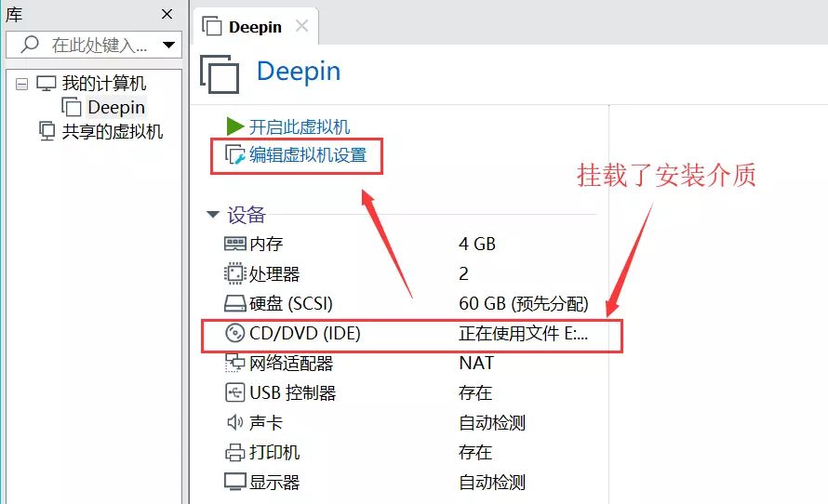
Task: Open the library search dropdown arrow
Action: pos(169,45)
